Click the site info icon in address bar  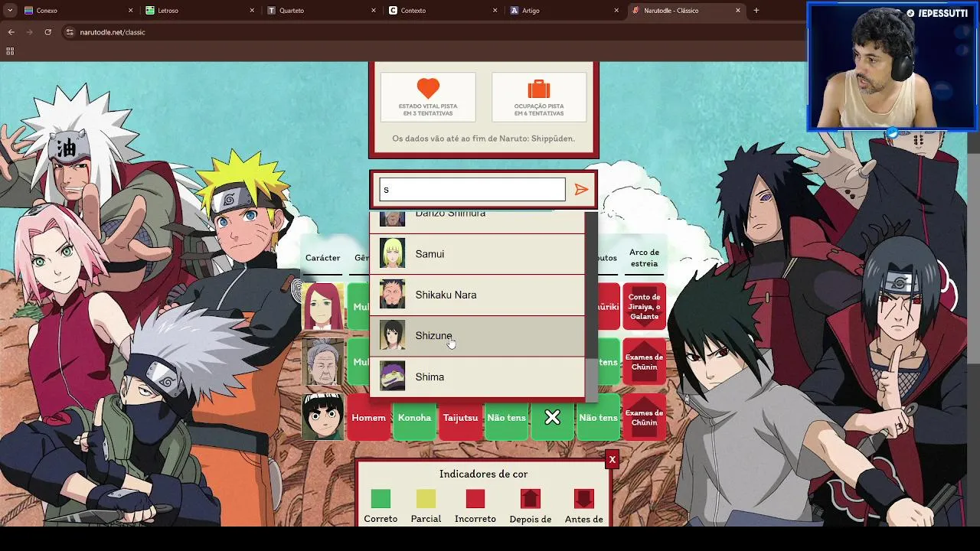coord(70,32)
